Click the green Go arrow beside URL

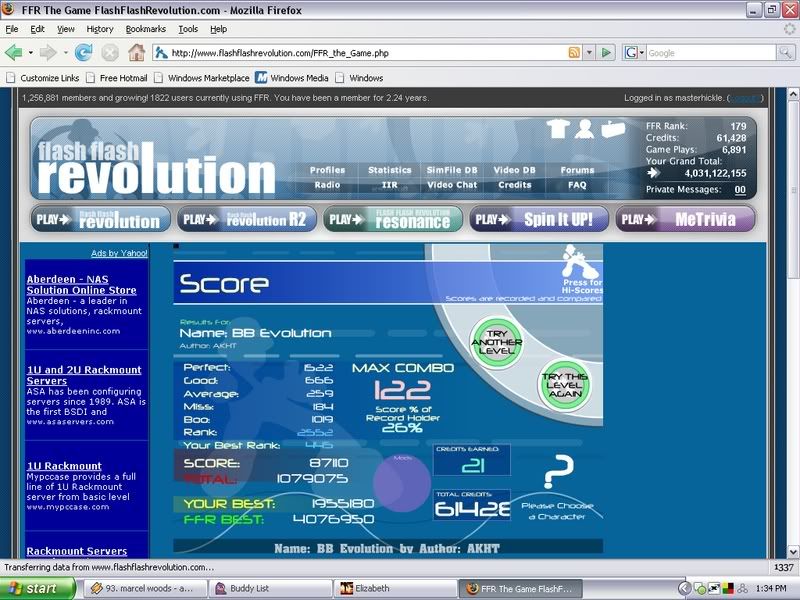(x=606, y=52)
